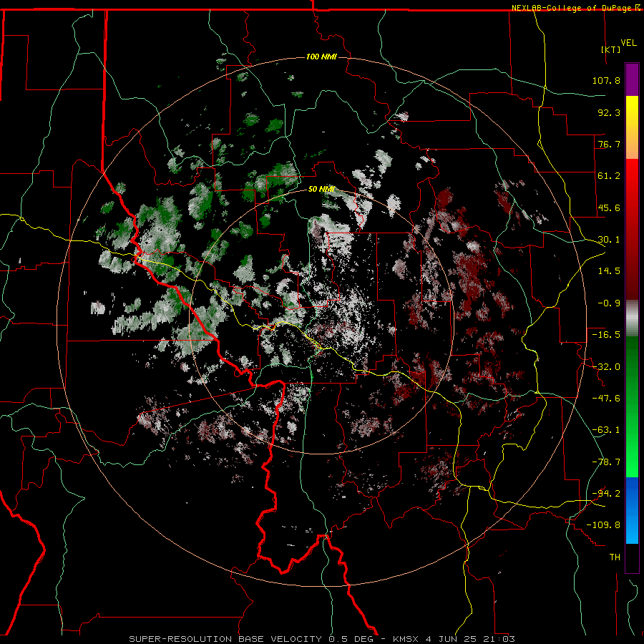Pick the green segment of velocity scale
This screenshot has height=644, width=644.
click(632, 406)
